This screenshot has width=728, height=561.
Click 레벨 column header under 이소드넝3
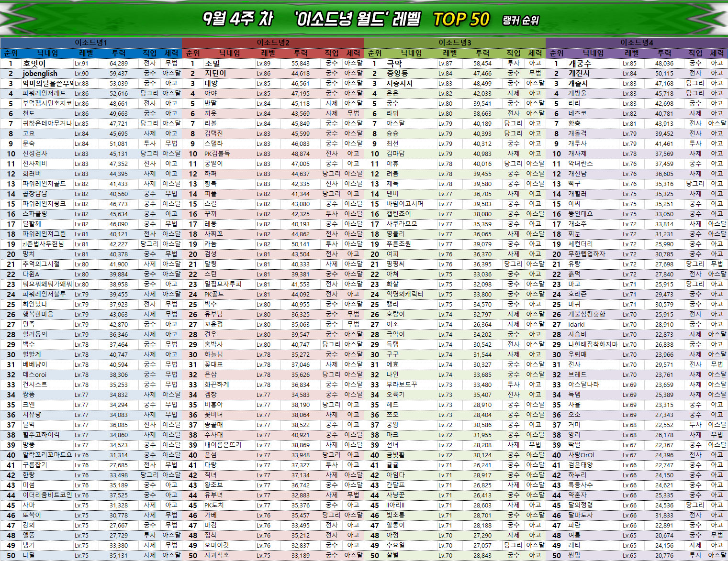[x=450, y=53]
